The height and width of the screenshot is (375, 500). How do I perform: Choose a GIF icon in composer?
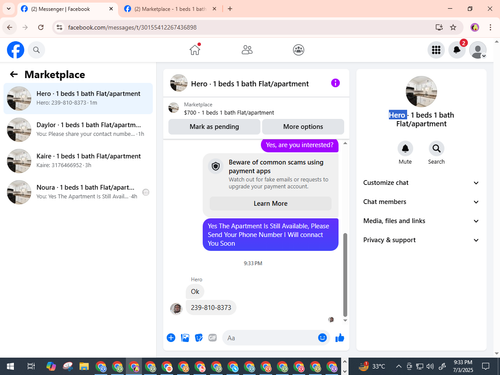pos(212,338)
